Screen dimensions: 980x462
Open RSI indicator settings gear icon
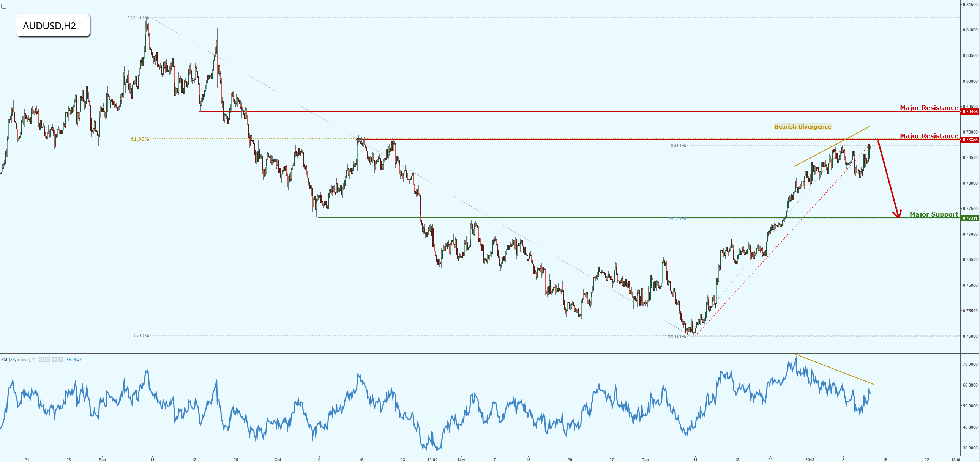[48, 360]
